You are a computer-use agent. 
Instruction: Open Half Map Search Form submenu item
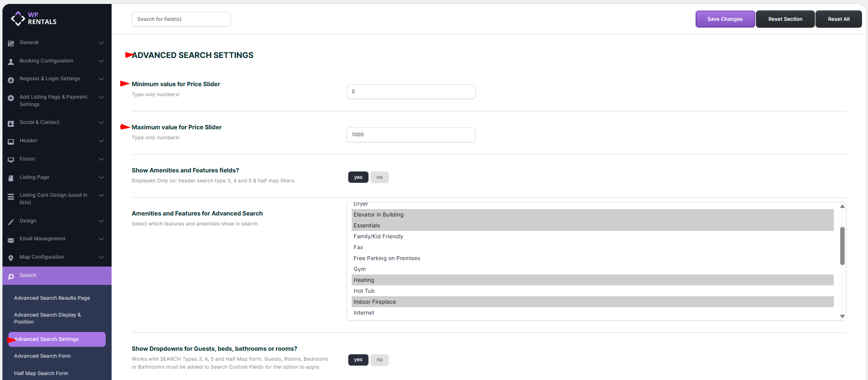[x=41, y=374]
